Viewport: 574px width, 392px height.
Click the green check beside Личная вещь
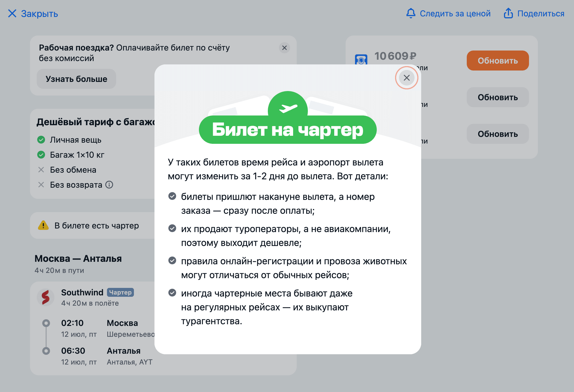tap(41, 140)
